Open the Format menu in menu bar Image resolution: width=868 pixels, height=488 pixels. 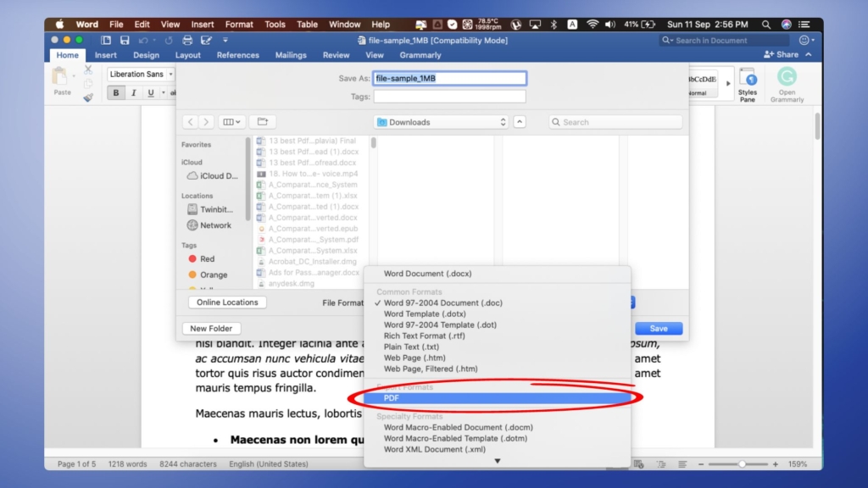[x=238, y=25]
